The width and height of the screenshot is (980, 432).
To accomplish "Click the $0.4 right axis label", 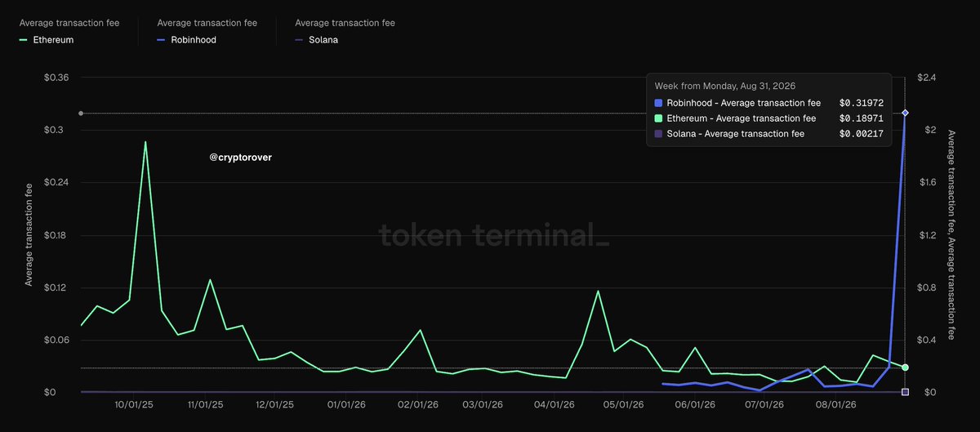I will (x=927, y=340).
